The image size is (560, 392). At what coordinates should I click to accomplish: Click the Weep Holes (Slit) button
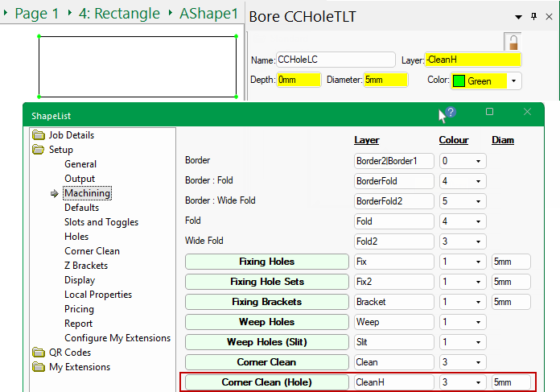[x=266, y=342]
